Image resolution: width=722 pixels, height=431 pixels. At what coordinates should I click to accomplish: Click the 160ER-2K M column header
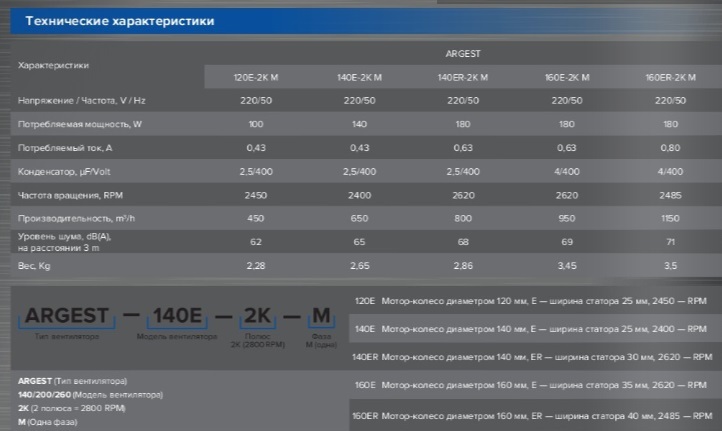pyautogui.click(x=671, y=77)
